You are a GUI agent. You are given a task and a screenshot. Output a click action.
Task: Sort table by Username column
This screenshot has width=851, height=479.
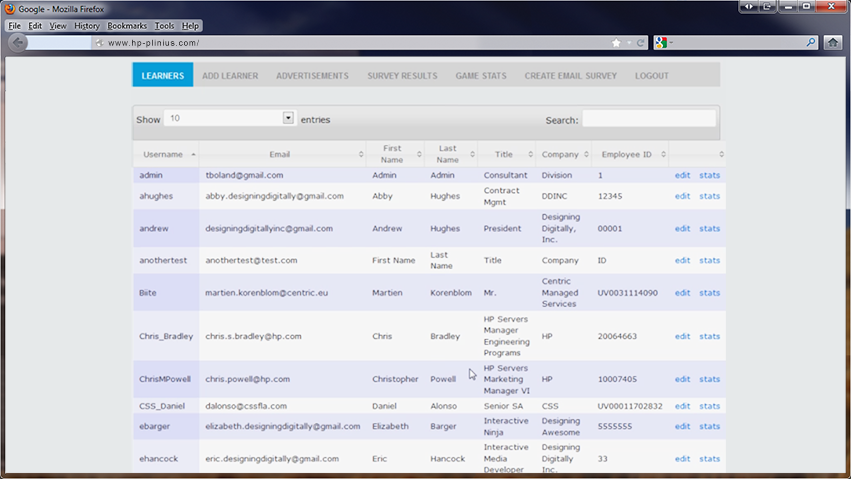tap(166, 154)
